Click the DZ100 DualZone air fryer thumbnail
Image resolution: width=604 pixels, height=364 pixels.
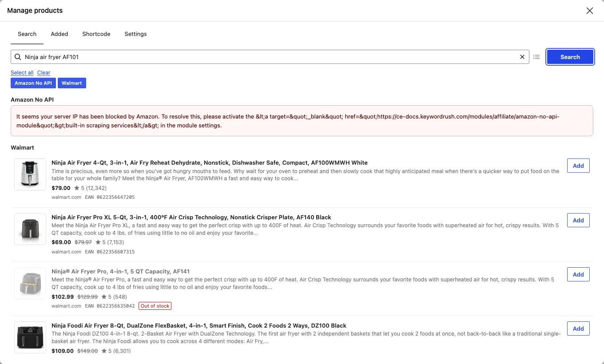tap(30, 337)
